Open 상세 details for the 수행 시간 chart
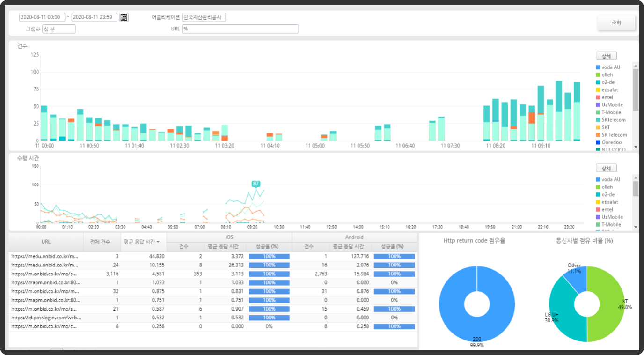The width and height of the screenshot is (644, 355). [606, 168]
